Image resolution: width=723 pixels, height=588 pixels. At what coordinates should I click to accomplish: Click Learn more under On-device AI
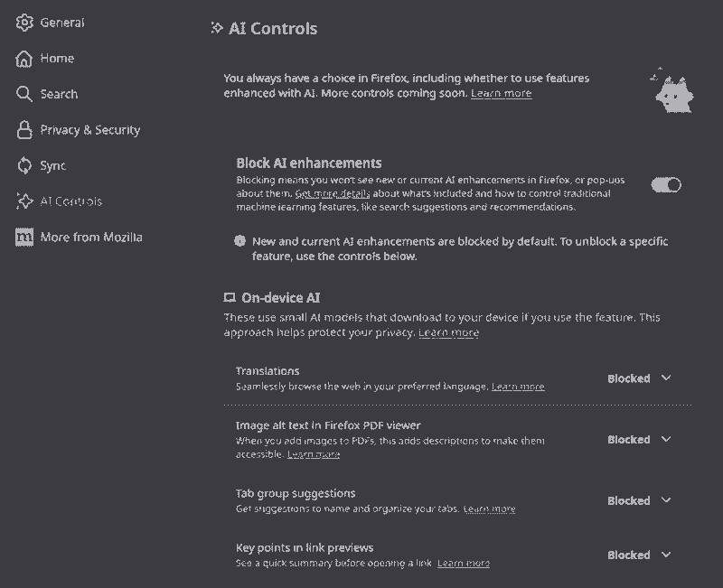coord(448,333)
